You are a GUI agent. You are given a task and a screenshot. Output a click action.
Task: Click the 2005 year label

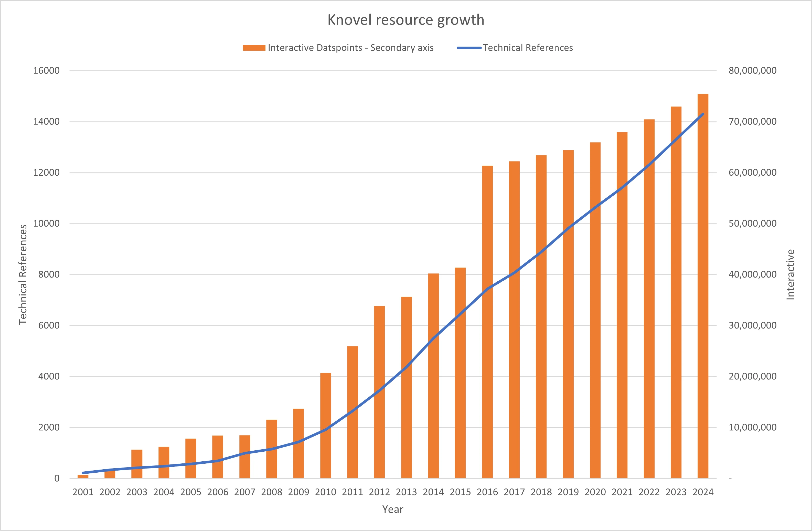coord(191,492)
